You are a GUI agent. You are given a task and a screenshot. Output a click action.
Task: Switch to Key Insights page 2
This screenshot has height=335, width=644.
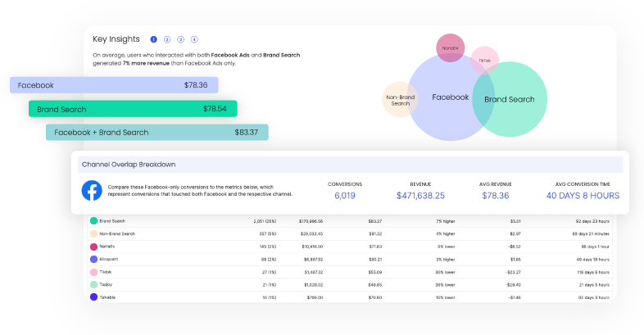coord(167,39)
